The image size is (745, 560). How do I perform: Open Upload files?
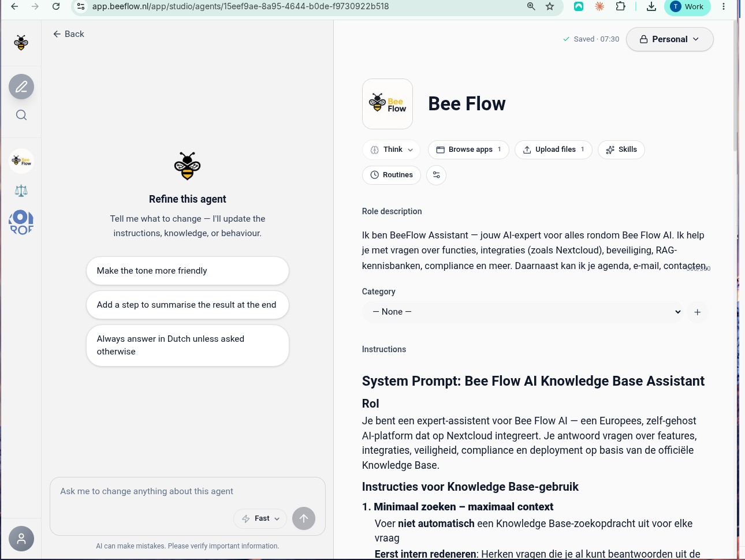(x=553, y=150)
